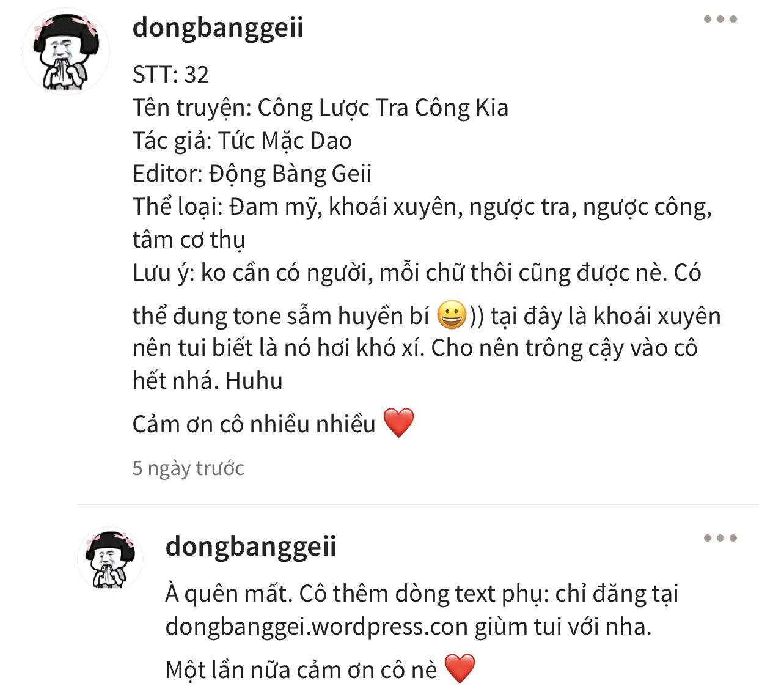Viewport: 759px width, 700px height.
Task: Click the "5 ngày trước" timestamp
Action: [x=188, y=468]
